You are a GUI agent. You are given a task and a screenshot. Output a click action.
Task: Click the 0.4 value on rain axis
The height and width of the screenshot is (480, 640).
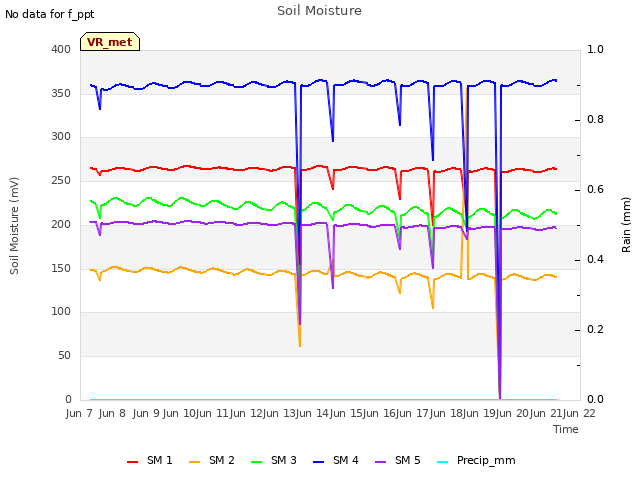tap(595, 260)
